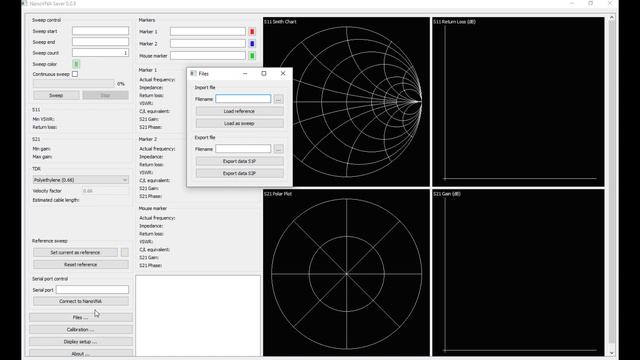The height and width of the screenshot is (360, 640).
Task: Click the NanoVNA Saver window icon
Action: click(x=25, y=3)
